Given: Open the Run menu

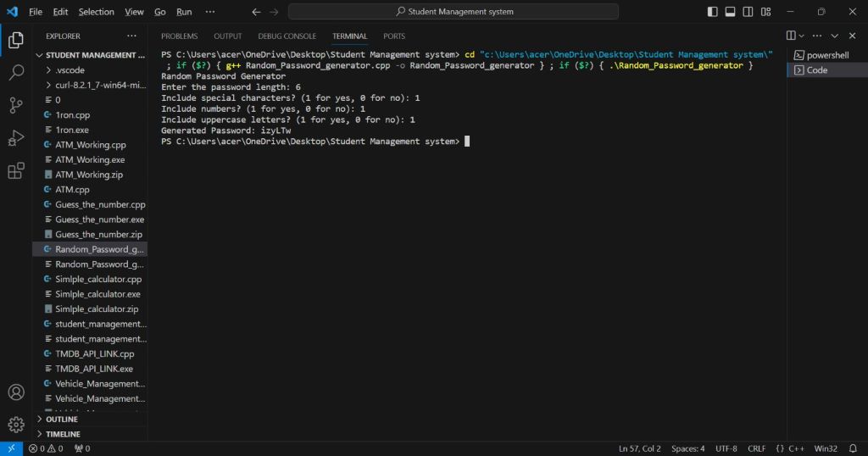Looking at the screenshot, I should tap(184, 12).
